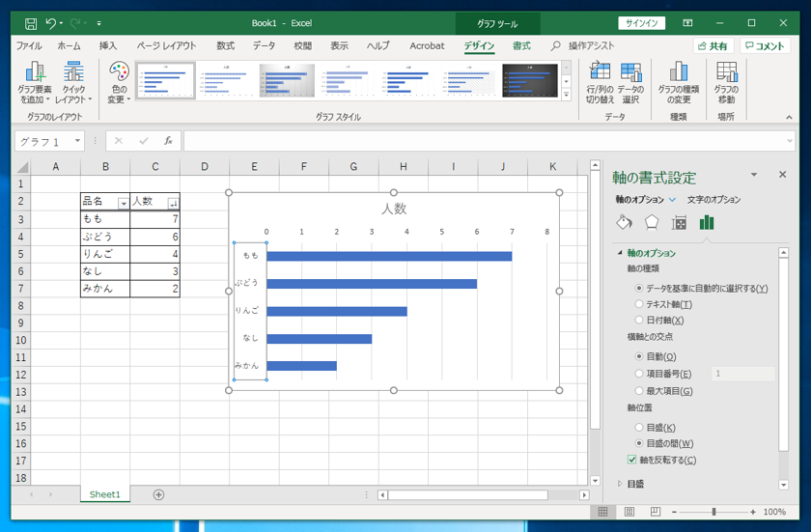This screenshot has width=811, height=532.
Task: Open クイックレイアウト gallery
Action: pyautogui.click(x=73, y=82)
